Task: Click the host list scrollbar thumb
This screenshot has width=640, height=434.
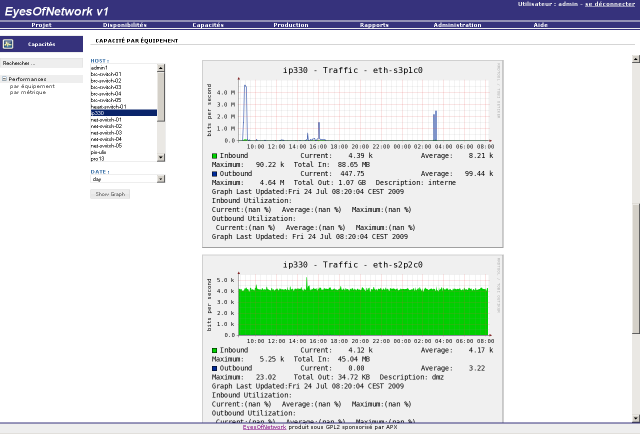Action: [161, 97]
